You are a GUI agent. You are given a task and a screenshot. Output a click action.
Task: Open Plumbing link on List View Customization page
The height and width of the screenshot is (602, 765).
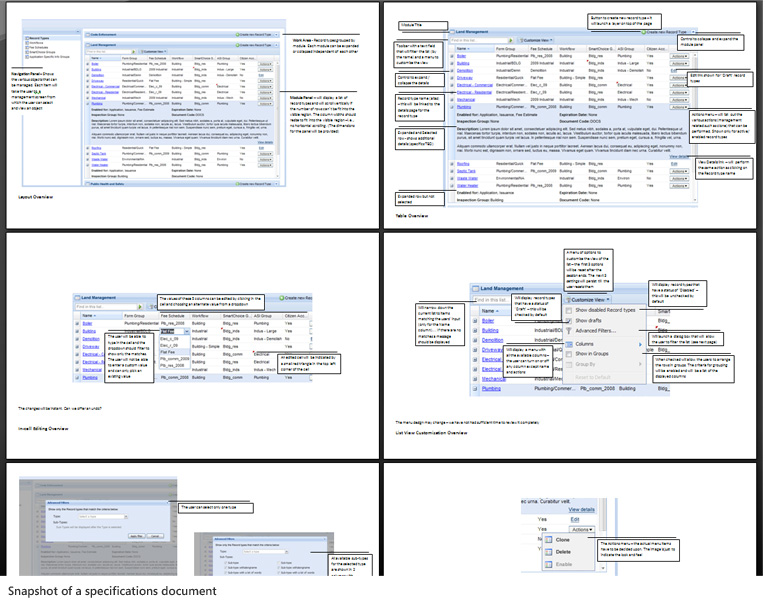(491, 389)
